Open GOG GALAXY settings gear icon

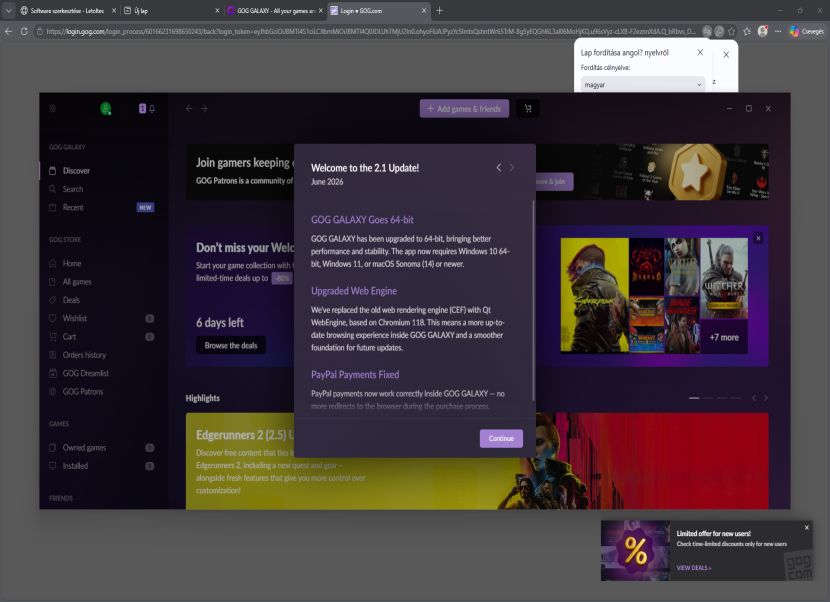(x=52, y=109)
